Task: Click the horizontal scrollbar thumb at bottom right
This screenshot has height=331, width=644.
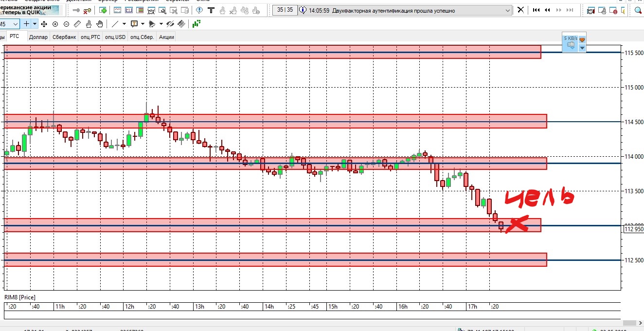Action: pos(629,323)
